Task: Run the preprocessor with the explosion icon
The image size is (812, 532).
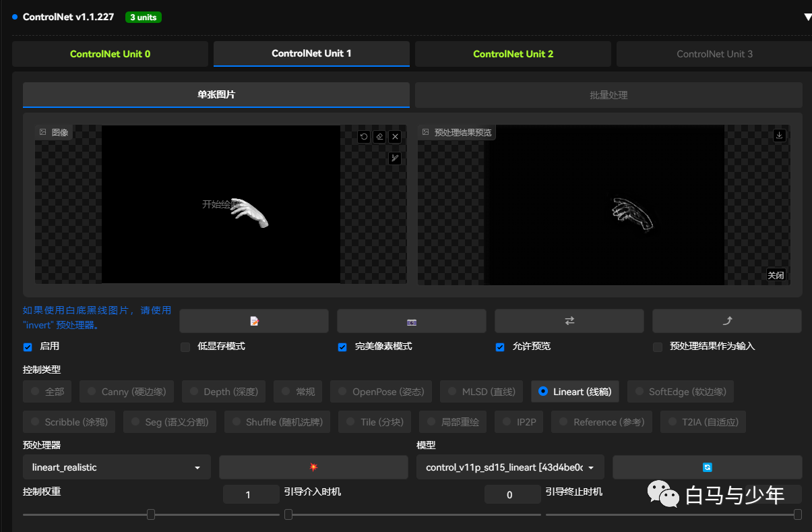Action: tap(313, 467)
